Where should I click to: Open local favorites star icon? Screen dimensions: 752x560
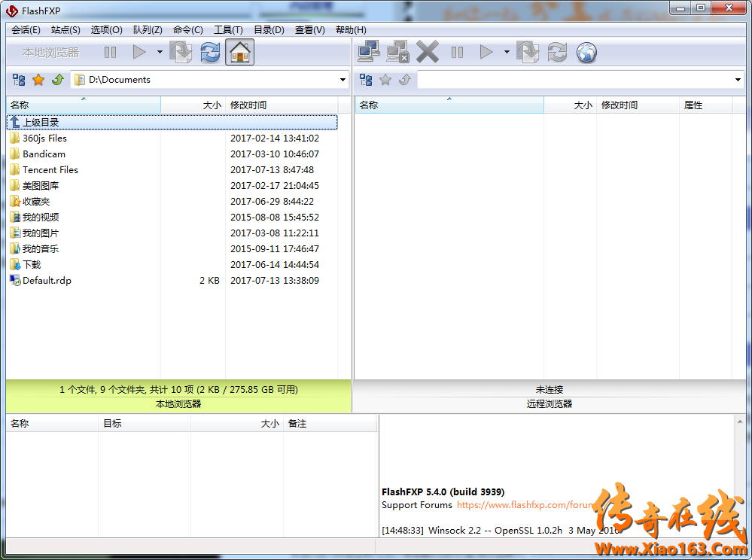pos(38,80)
